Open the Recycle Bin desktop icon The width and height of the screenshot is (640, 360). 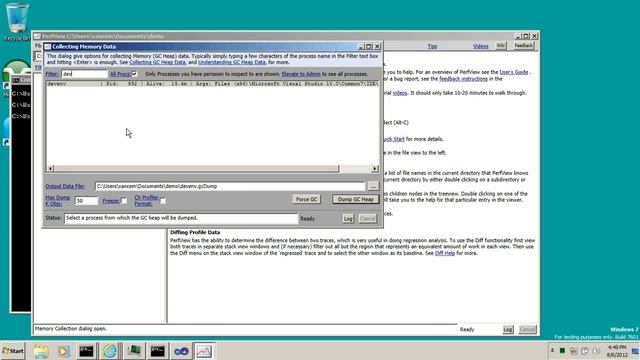tap(17, 21)
